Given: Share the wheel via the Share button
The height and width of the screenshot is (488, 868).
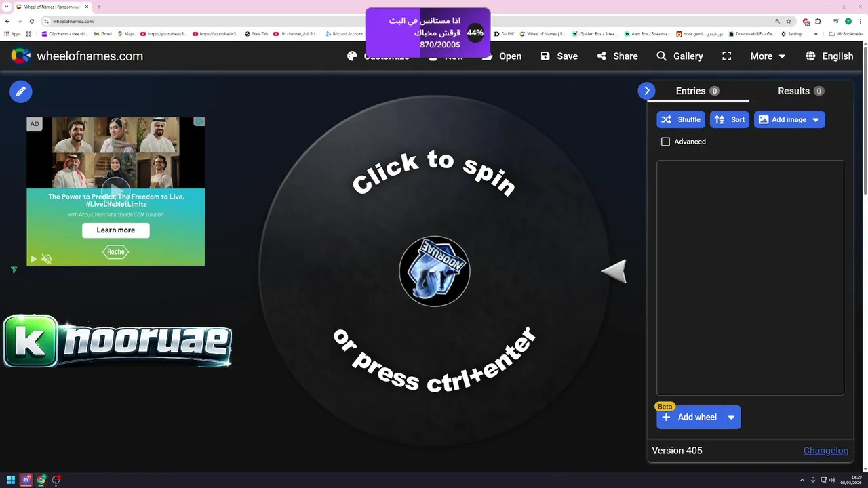Looking at the screenshot, I should [x=617, y=56].
